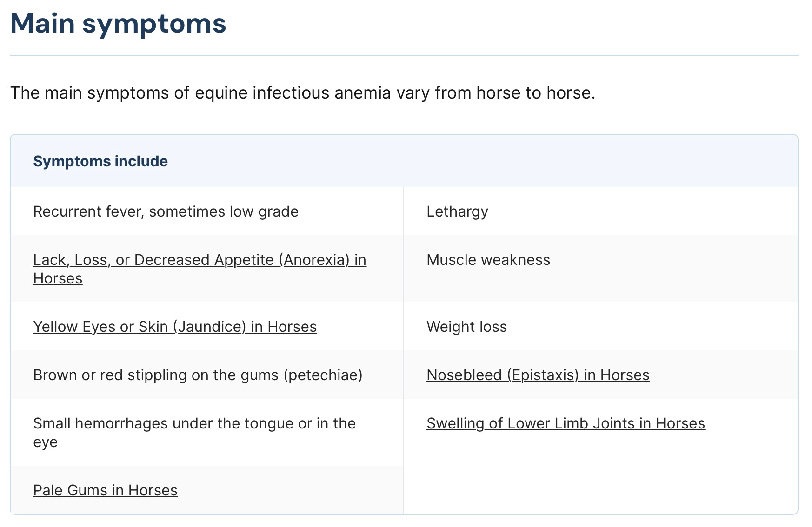Click the equine infectious anemia intro sentence

pyautogui.click(x=302, y=93)
